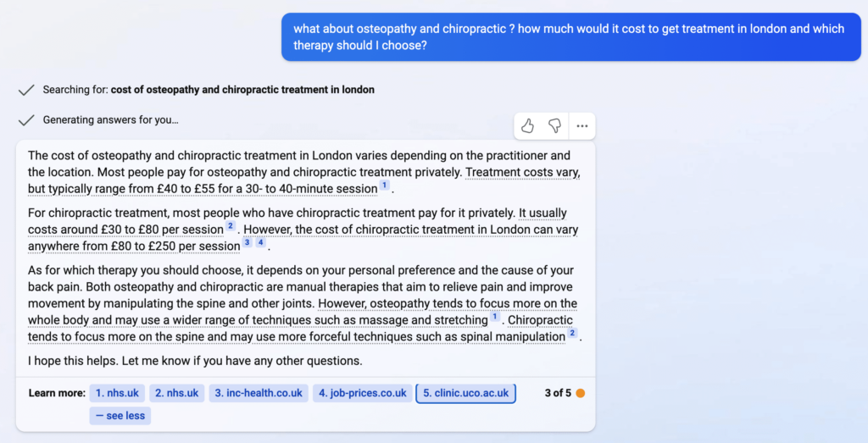Open the job-prices.co.uk source link

(363, 393)
